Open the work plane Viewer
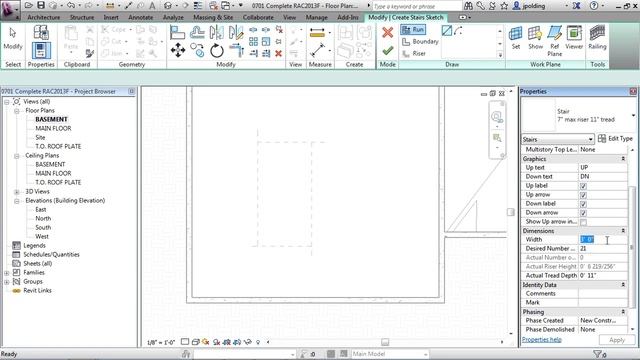The height and width of the screenshot is (360, 640). point(574,38)
